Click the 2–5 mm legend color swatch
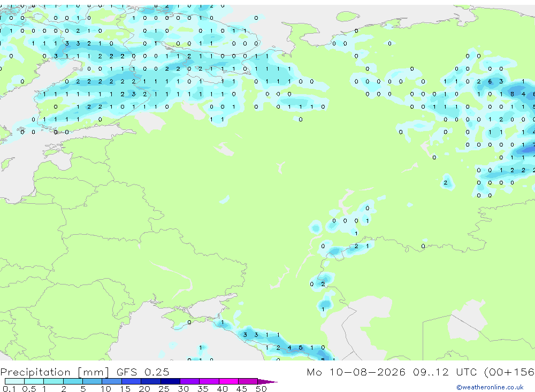 (73, 381)
